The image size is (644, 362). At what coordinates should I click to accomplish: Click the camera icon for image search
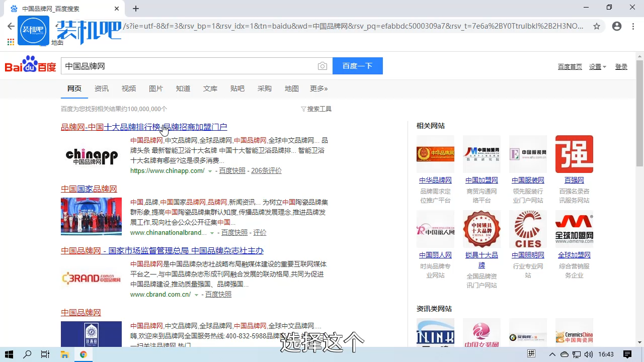[x=323, y=65]
